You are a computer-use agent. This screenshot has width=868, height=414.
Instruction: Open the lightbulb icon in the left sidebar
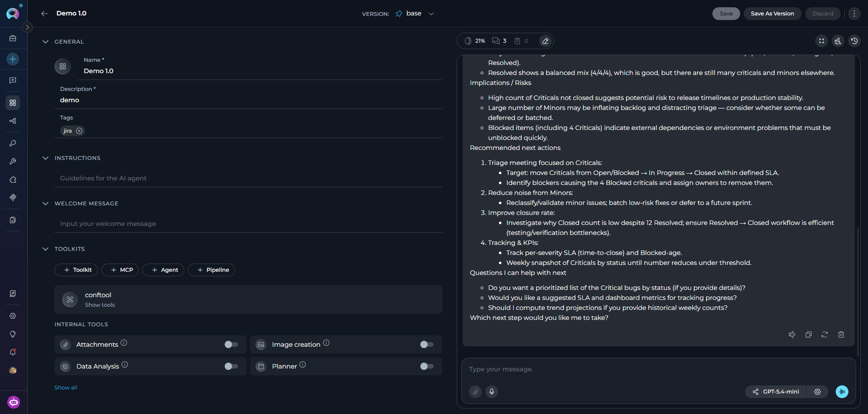click(x=13, y=334)
